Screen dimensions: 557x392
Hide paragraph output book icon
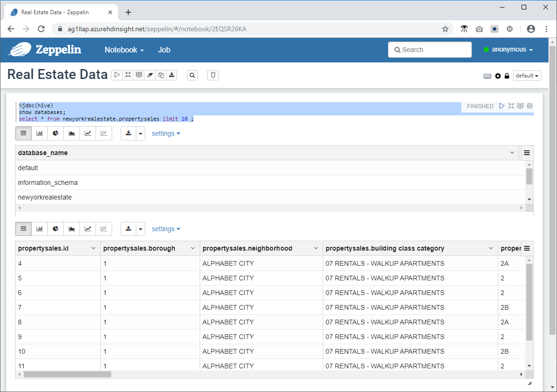click(521, 106)
